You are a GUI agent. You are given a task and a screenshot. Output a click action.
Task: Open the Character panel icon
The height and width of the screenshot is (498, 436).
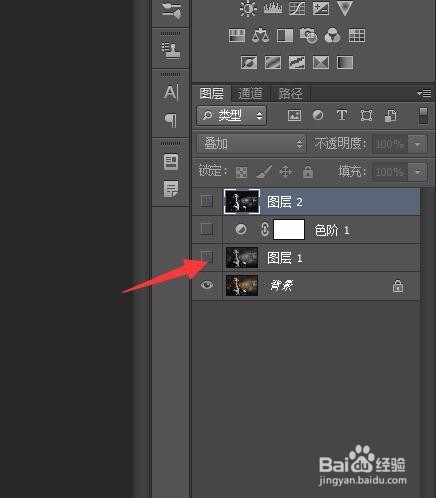pos(171,92)
